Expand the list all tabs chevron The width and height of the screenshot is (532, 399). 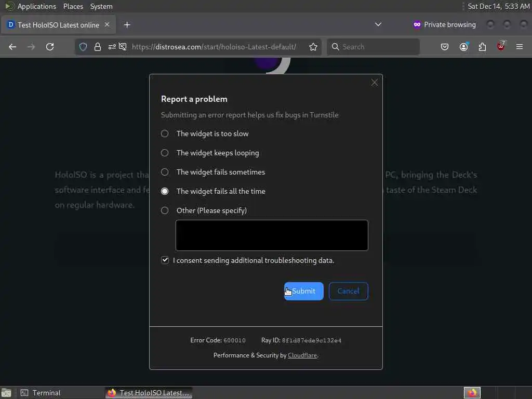coord(378,24)
